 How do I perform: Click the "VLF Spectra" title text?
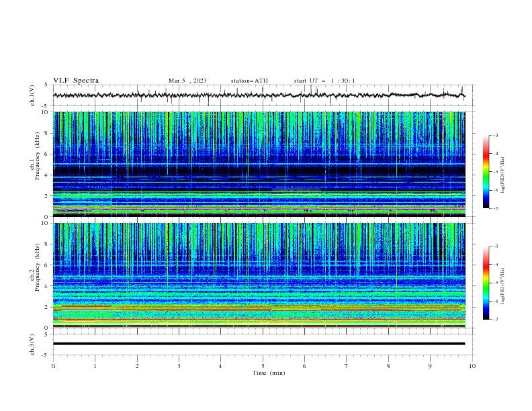tap(76, 81)
